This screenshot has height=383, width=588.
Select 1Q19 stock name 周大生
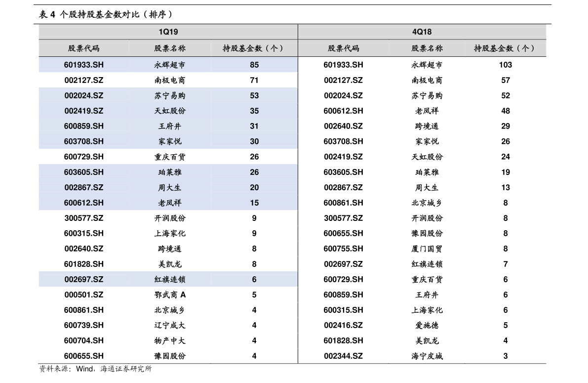click(170, 188)
